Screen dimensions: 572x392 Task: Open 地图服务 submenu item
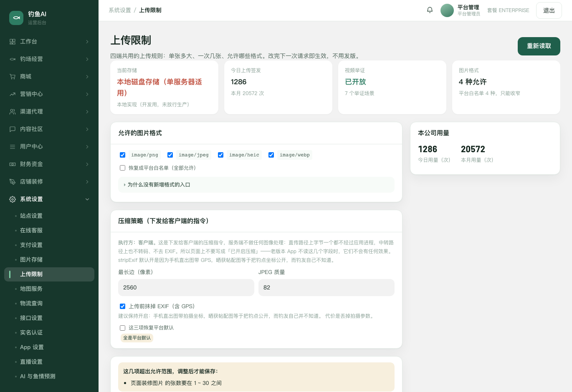click(49, 289)
